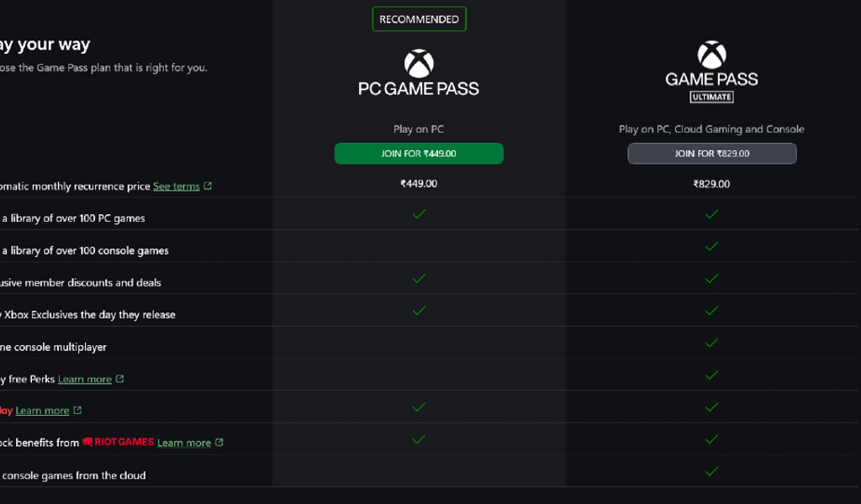Click the ₹829.00 monthly price text
861x504 pixels.
point(711,183)
